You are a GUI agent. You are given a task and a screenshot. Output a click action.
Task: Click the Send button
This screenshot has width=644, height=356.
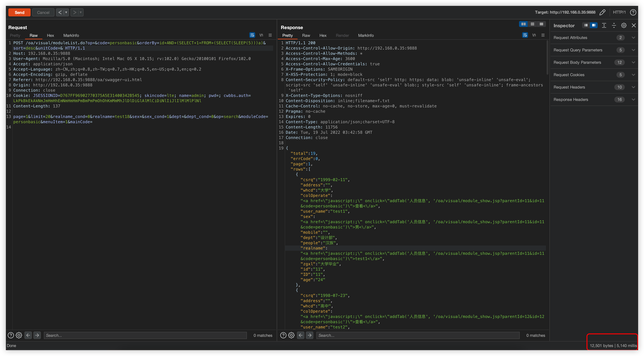click(x=19, y=12)
